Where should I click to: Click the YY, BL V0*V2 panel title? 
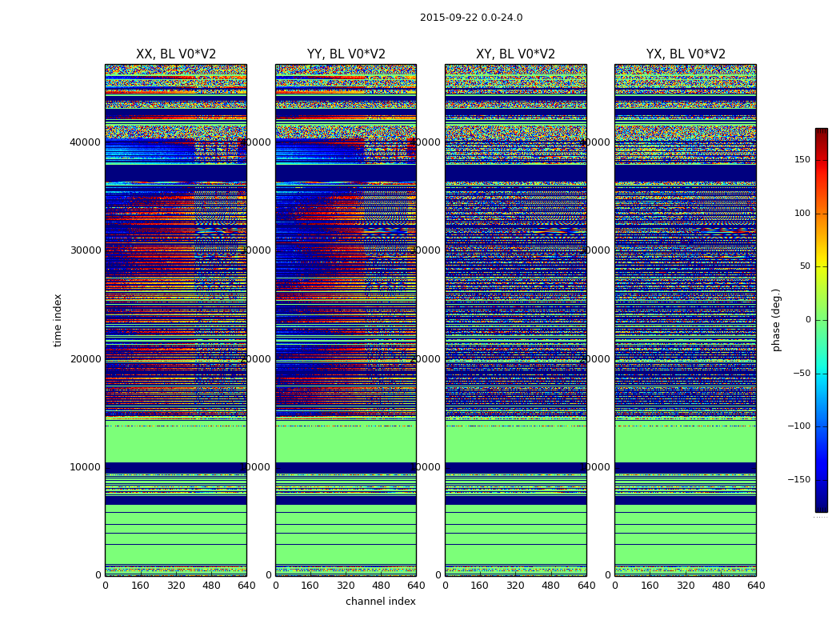[x=346, y=54]
